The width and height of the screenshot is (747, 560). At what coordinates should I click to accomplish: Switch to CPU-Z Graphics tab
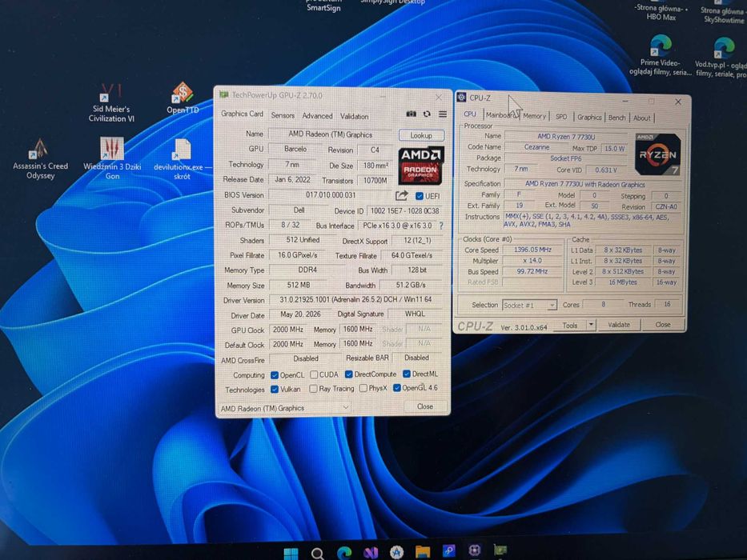click(x=589, y=117)
